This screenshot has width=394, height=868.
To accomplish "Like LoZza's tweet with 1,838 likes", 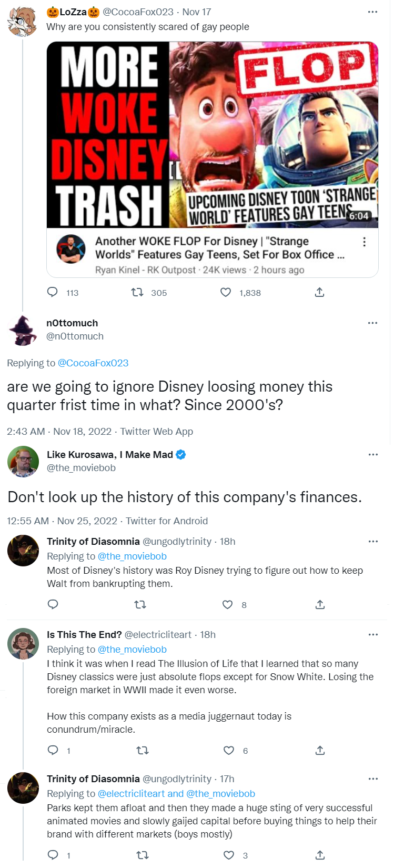I will click(x=226, y=292).
